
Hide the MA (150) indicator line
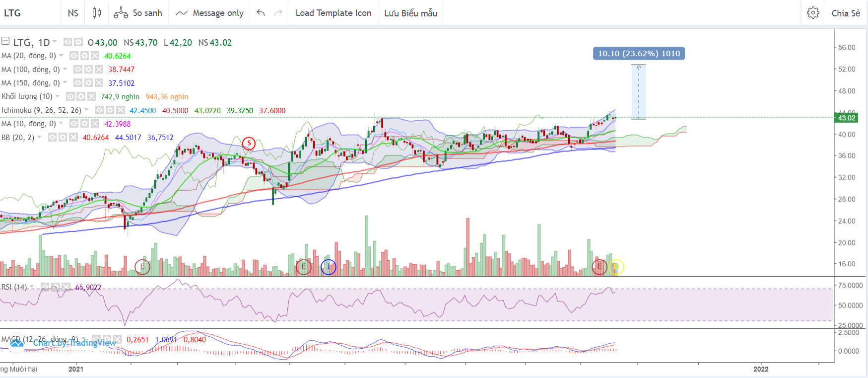[78, 83]
